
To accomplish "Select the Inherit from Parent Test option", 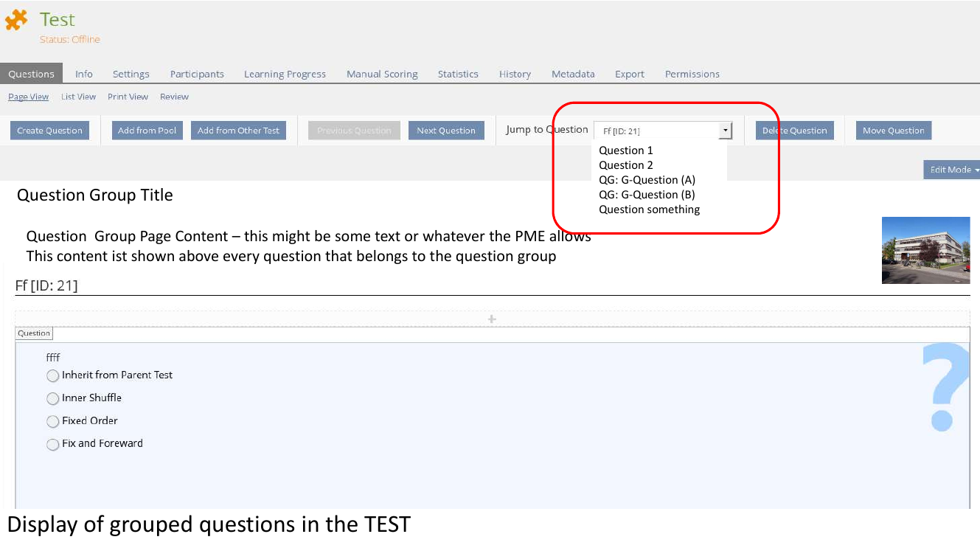I will 53,376.
